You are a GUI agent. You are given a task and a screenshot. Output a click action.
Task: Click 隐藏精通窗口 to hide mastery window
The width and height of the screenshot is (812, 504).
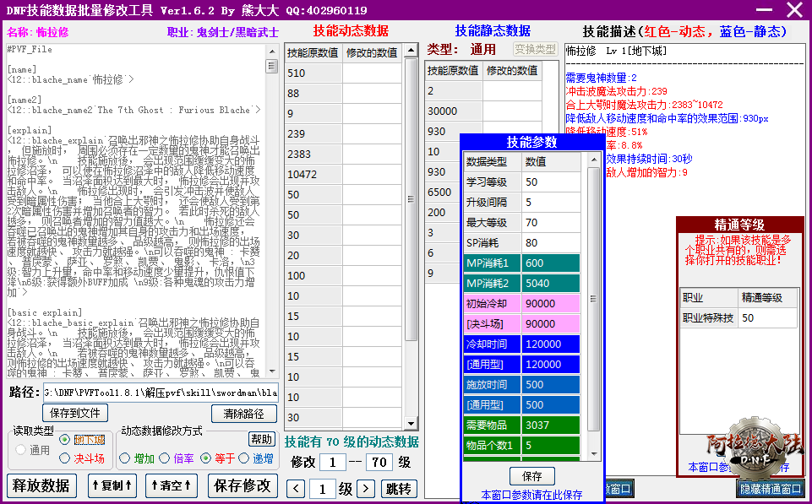coord(771,489)
